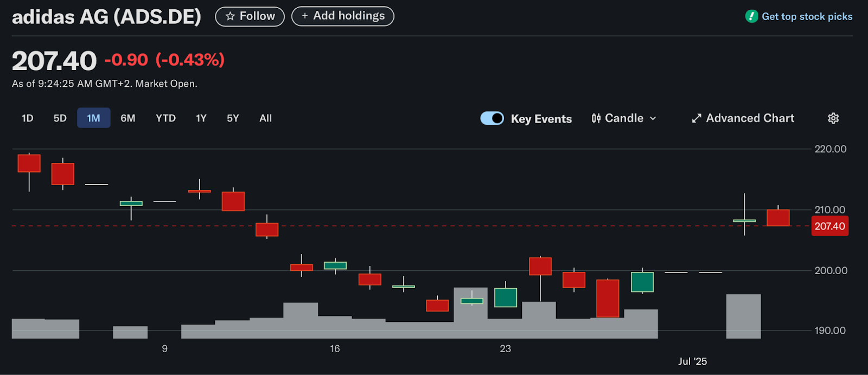This screenshot has height=375, width=868.
Task: Click the tall red candle near 195
Action: (608, 298)
